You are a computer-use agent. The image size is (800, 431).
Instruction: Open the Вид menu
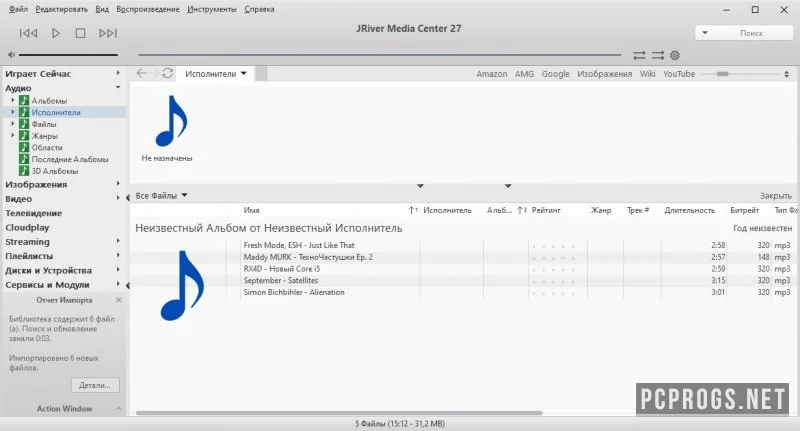102,9
